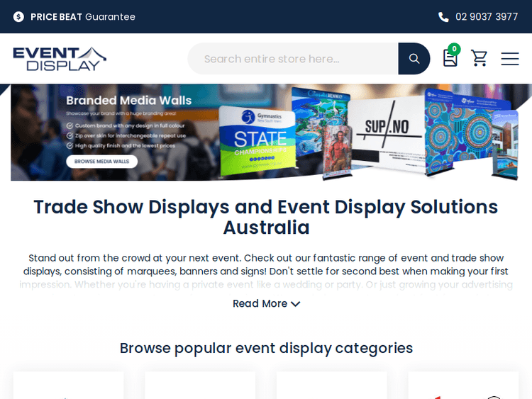Click the Browse popular event display categories heading
The height and width of the screenshot is (399, 532).
tap(266, 348)
